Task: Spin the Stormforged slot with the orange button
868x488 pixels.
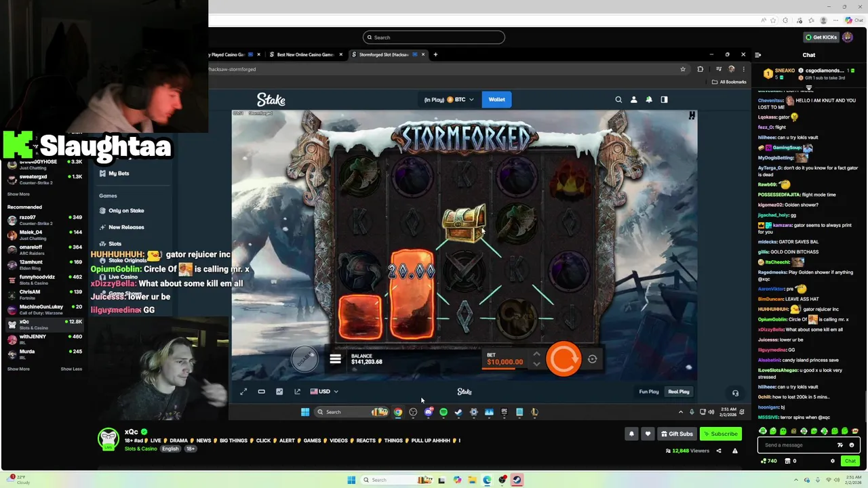Action: click(x=564, y=359)
